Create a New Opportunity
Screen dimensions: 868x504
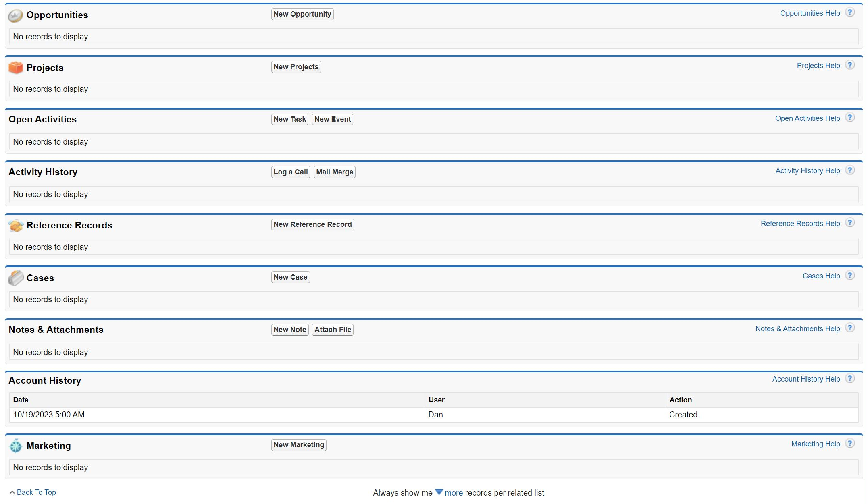pyautogui.click(x=302, y=14)
